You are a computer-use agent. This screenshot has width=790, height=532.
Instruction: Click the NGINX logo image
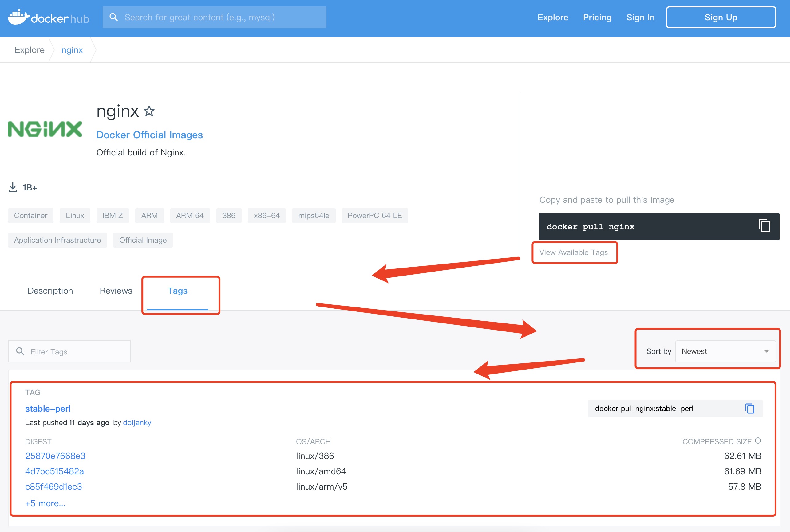[x=45, y=129]
